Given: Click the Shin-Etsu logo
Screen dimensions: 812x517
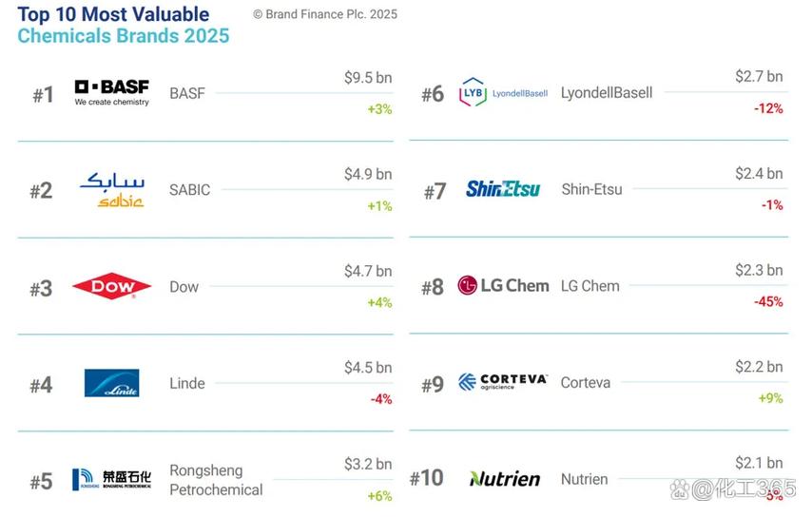Looking at the screenshot, I should click(503, 189).
